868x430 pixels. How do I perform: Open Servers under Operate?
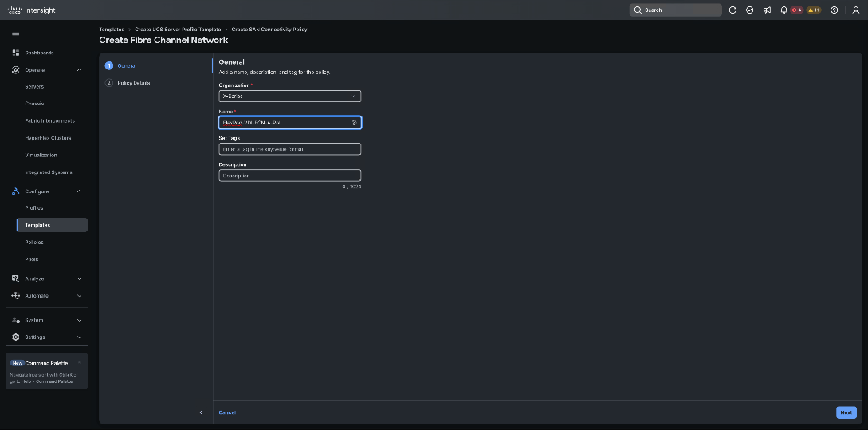(x=34, y=86)
